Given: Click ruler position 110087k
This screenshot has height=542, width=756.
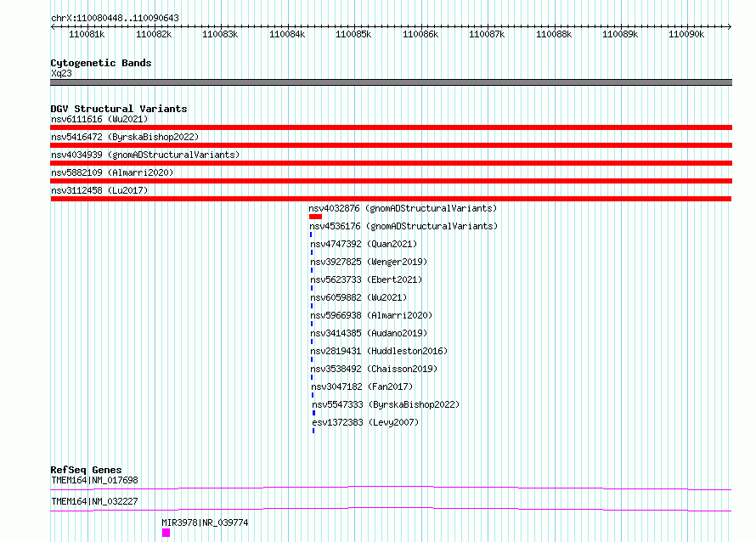Looking at the screenshot, I should tap(487, 34).
